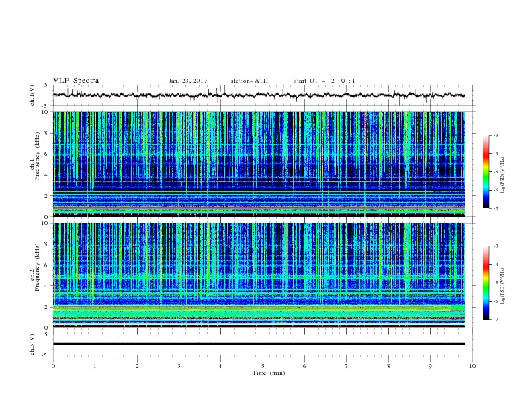Click the time axis tick label "8"
The width and height of the screenshot is (532, 411).
point(388,366)
